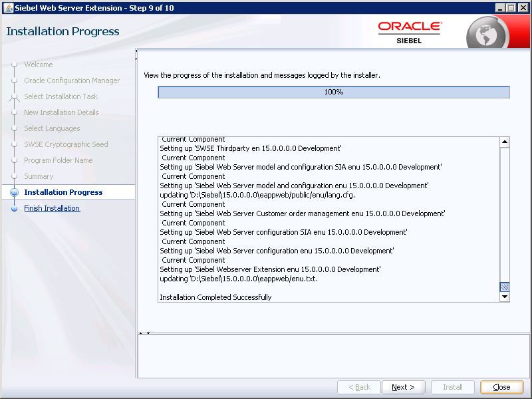Click the empty message area below log
Viewport: 532px width, 399px height.
[333, 356]
